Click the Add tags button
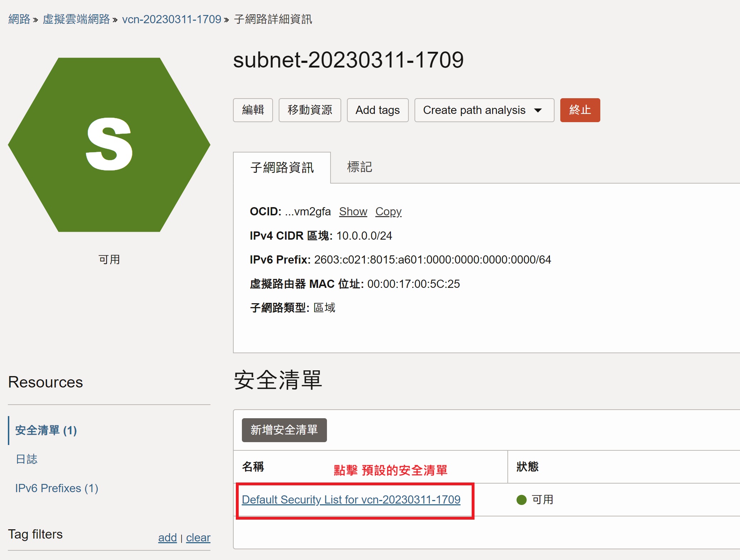Image resolution: width=740 pixels, height=560 pixels. [x=377, y=110]
